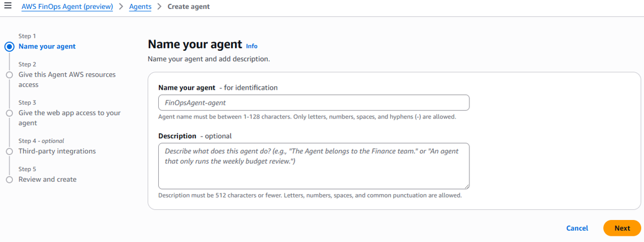Image resolution: width=644 pixels, height=242 pixels.
Task: Open the hamburger navigation menu
Action: click(x=7, y=6)
